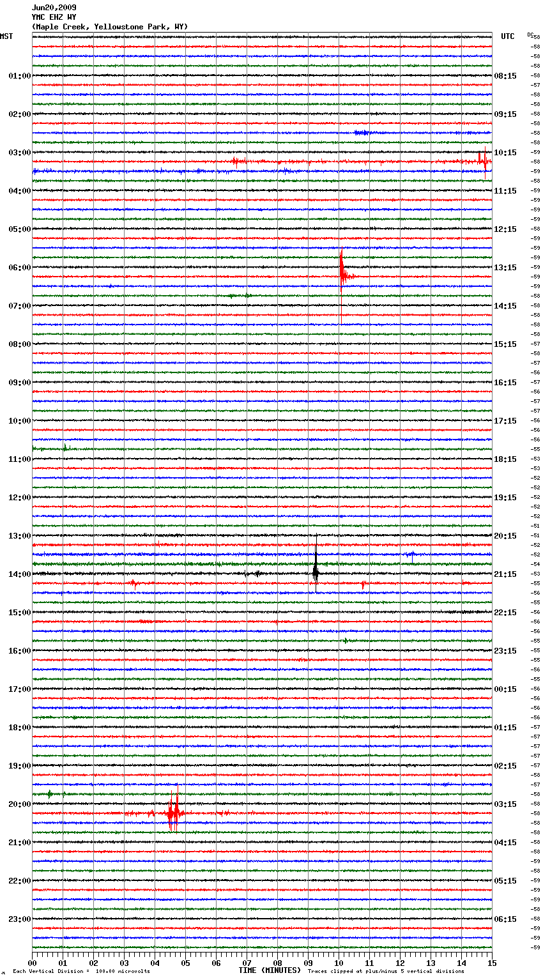Click minute 13 on the bottom axis

(x=431, y=963)
